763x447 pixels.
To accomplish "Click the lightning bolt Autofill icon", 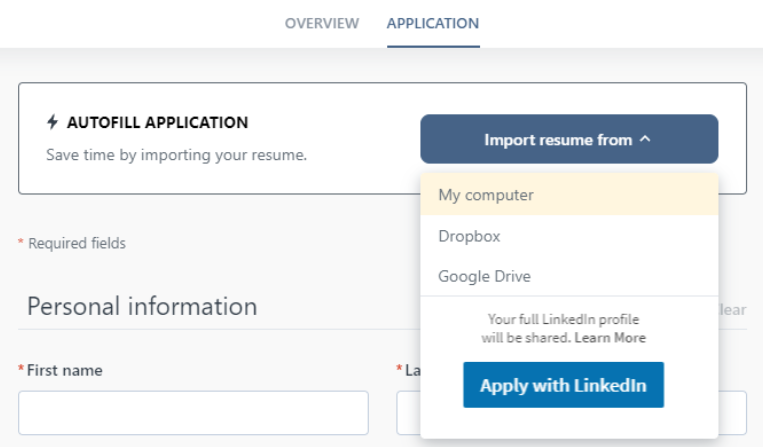I will click(53, 123).
